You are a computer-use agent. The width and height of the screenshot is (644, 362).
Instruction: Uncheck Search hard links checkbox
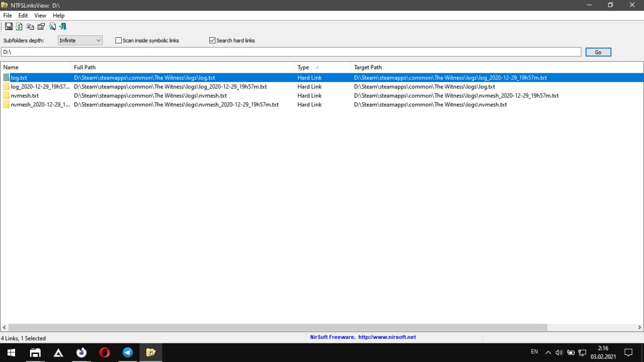click(212, 40)
